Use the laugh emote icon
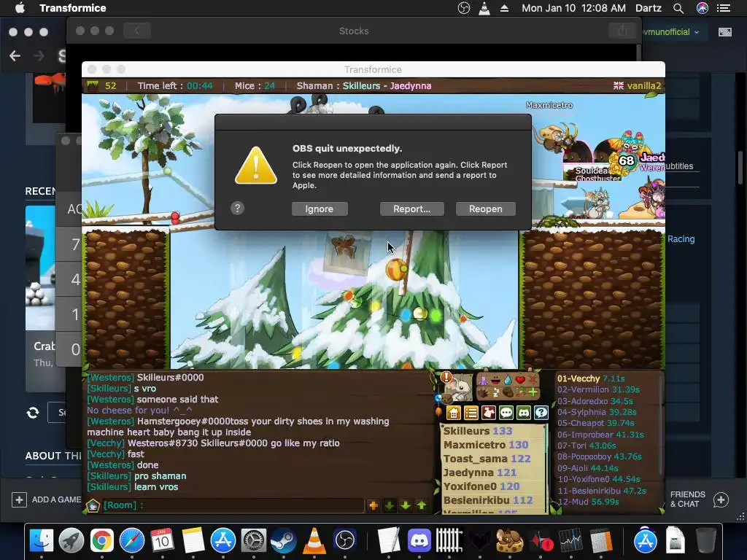This screenshot has width=747, height=560. [496, 380]
